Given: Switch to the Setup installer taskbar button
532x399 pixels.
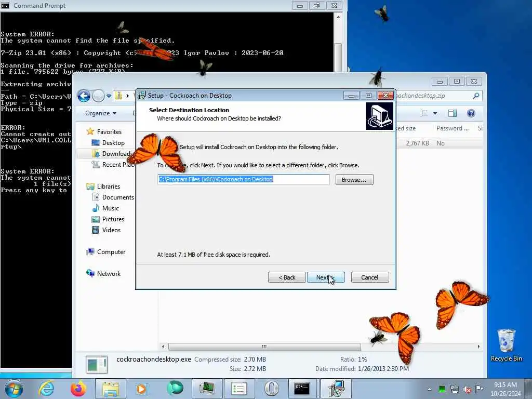Looking at the screenshot, I should pos(336,389).
